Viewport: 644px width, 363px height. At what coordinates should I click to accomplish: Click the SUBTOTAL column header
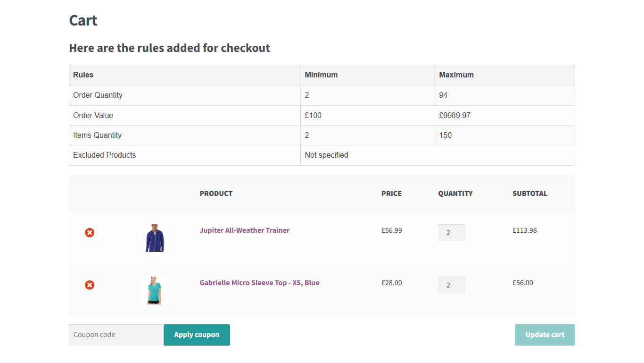point(530,194)
